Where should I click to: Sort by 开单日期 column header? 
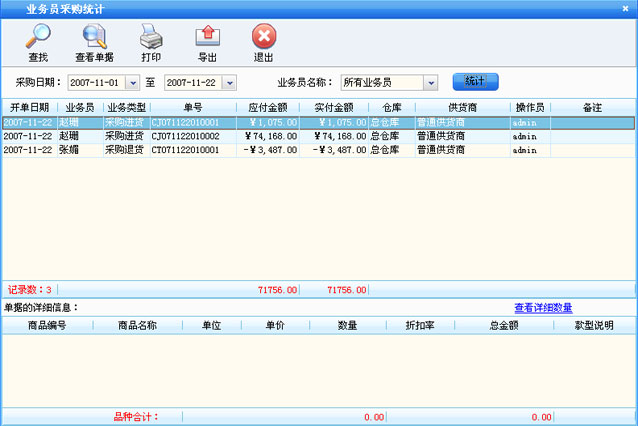click(29, 106)
